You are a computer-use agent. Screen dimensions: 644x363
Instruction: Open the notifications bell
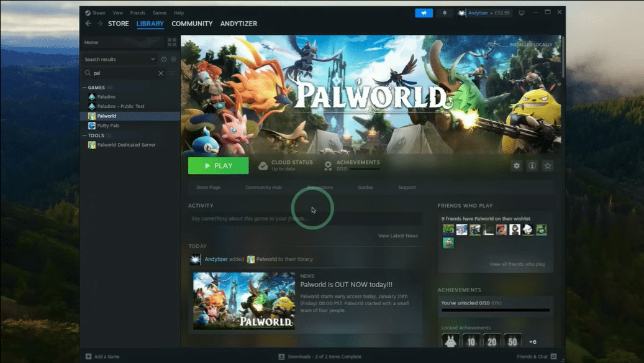[445, 13]
